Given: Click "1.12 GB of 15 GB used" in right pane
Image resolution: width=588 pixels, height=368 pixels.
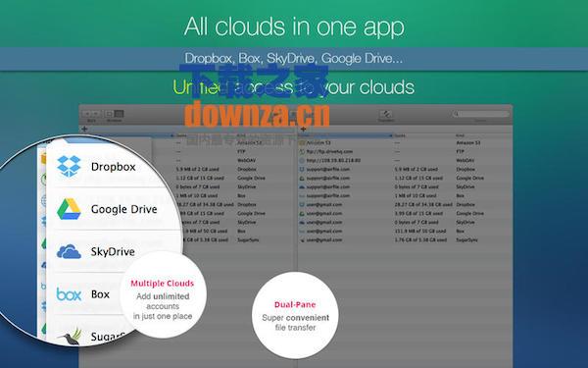Looking at the screenshot, I should [418, 178].
